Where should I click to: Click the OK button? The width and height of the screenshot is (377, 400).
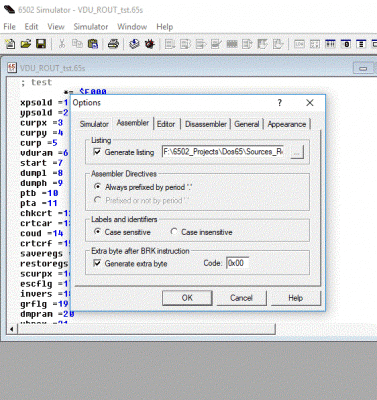[187, 298]
